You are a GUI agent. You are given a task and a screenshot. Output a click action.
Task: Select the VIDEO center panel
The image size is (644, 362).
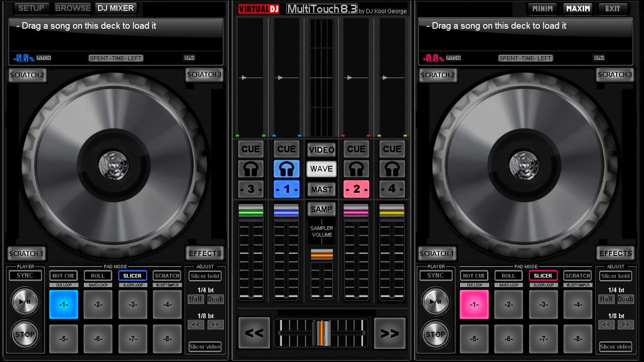click(x=321, y=150)
